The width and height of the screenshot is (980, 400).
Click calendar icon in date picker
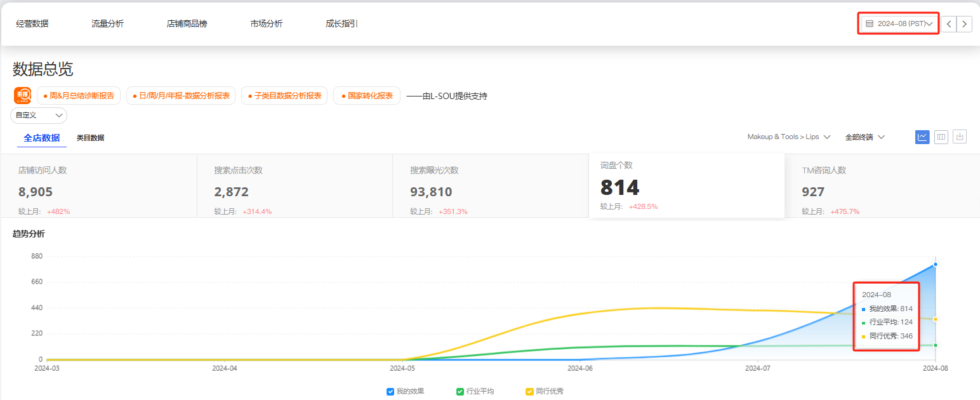coord(870,23)
